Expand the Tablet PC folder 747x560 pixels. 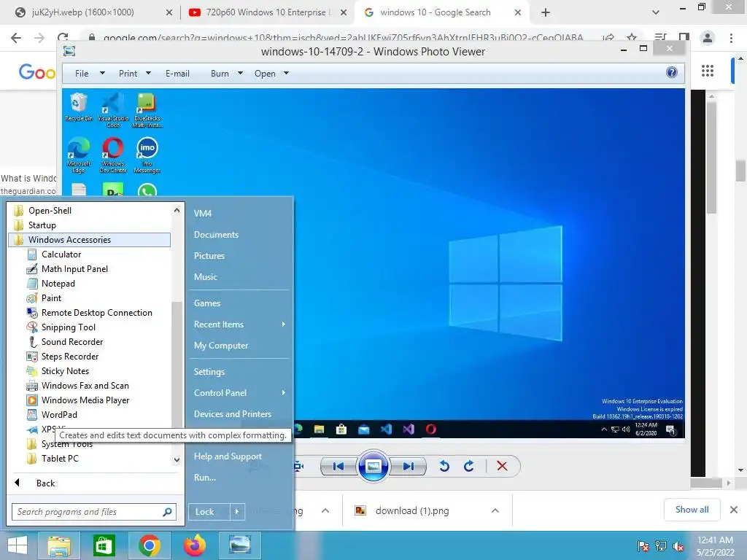[x=60, y=459]
